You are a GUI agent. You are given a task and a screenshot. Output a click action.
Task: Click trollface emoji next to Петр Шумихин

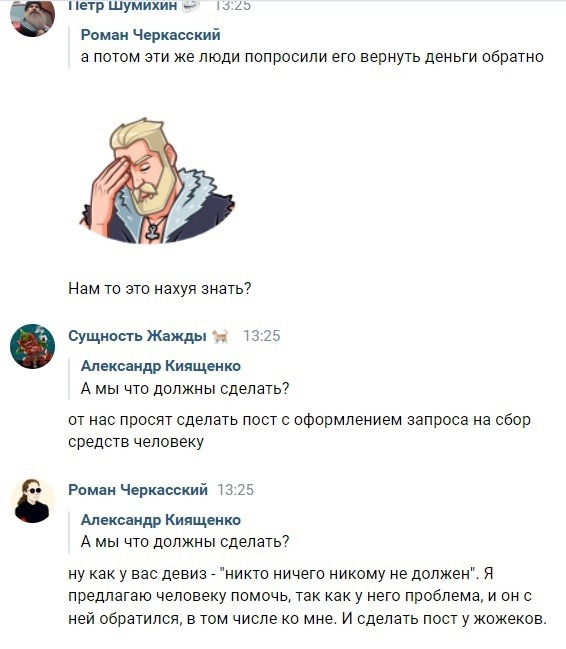191,5
